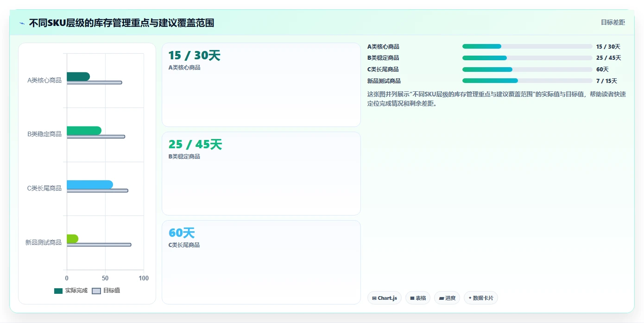The height and width of the screenshot is (323, 644).
Task: Click the 目标差距 label in header
Action: click(613, 22)
